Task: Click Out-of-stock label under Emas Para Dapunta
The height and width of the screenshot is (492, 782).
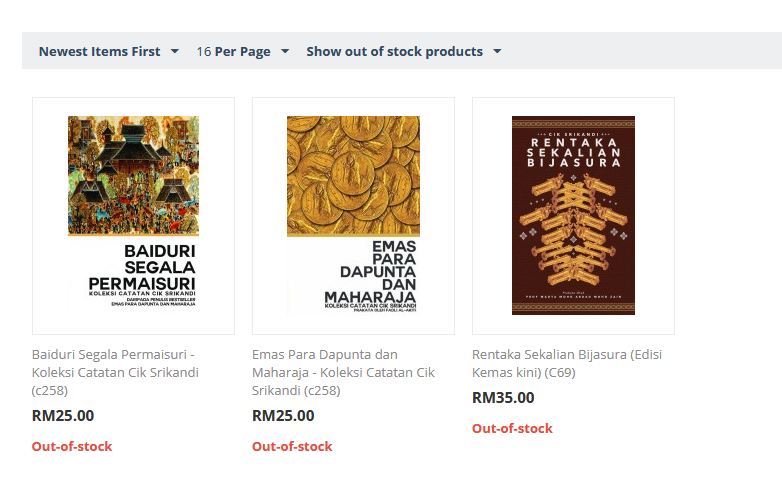Action: (x=292, y=446)
